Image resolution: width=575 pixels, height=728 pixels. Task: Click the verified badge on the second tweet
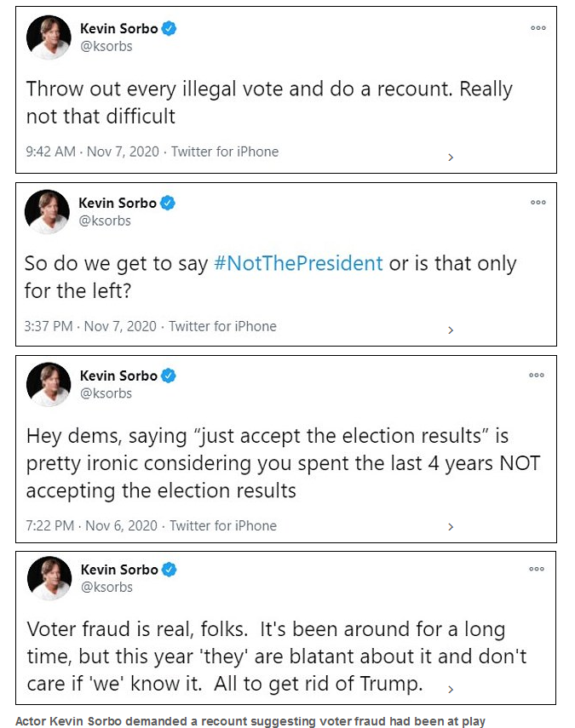pos(169,203)
